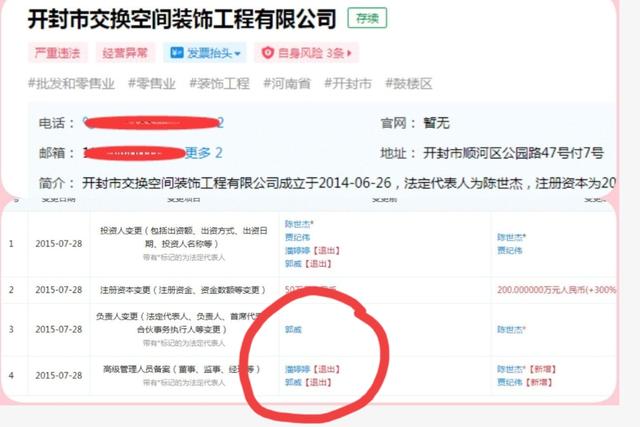Click 潘婷婷【退出】 in row 1

pos(312,250)
